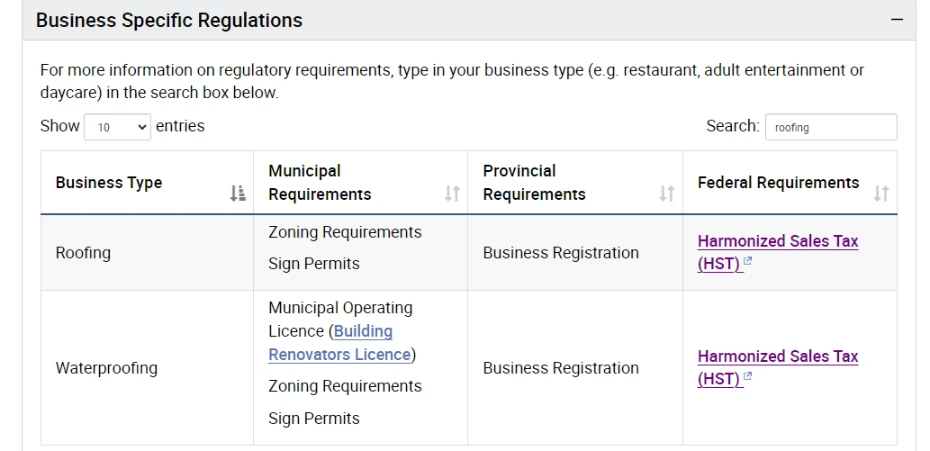The width and height of the screenshot is (930, 451).
Task: Click Business Registration in the Roofing row
Action: click(x=560, y=253)
